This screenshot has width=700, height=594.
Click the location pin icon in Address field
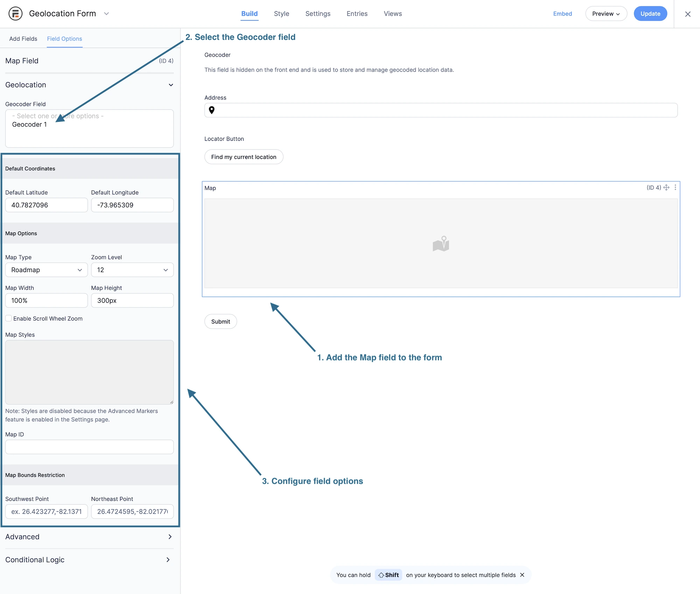pos(212,110)
